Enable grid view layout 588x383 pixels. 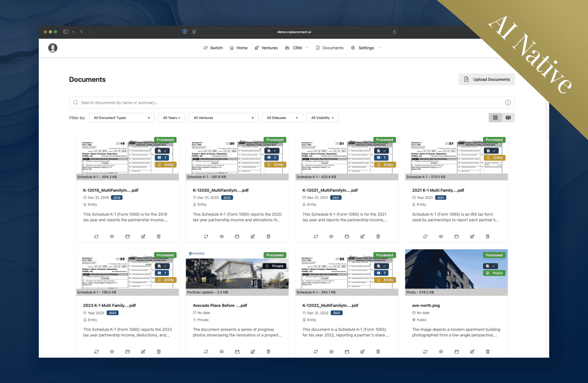(495, 117)
